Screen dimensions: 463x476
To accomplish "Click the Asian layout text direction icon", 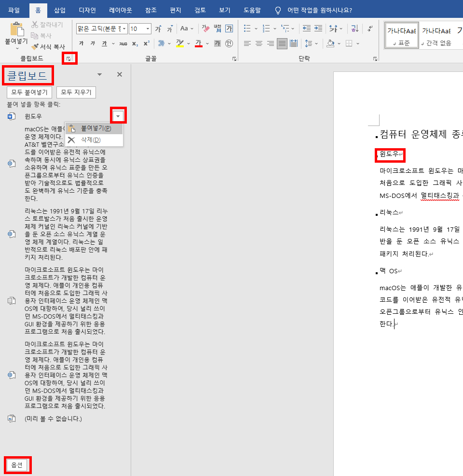I will [333, 28].
